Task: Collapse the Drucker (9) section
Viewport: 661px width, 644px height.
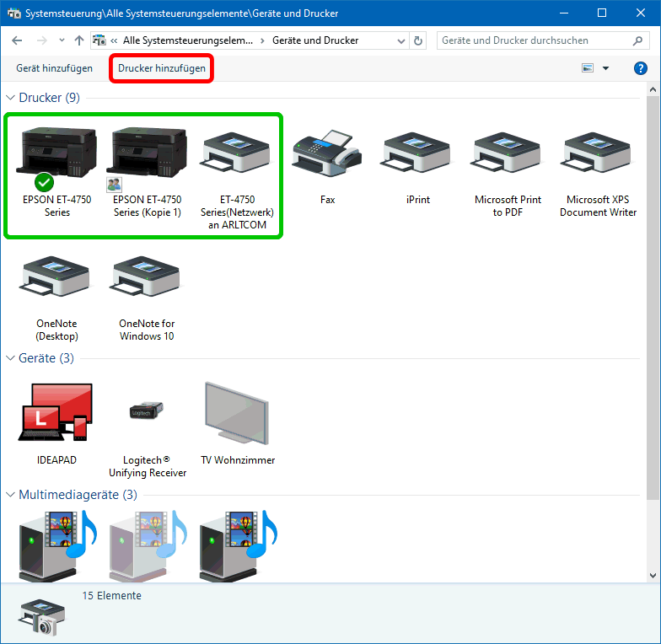Action: tap(10, 98)
